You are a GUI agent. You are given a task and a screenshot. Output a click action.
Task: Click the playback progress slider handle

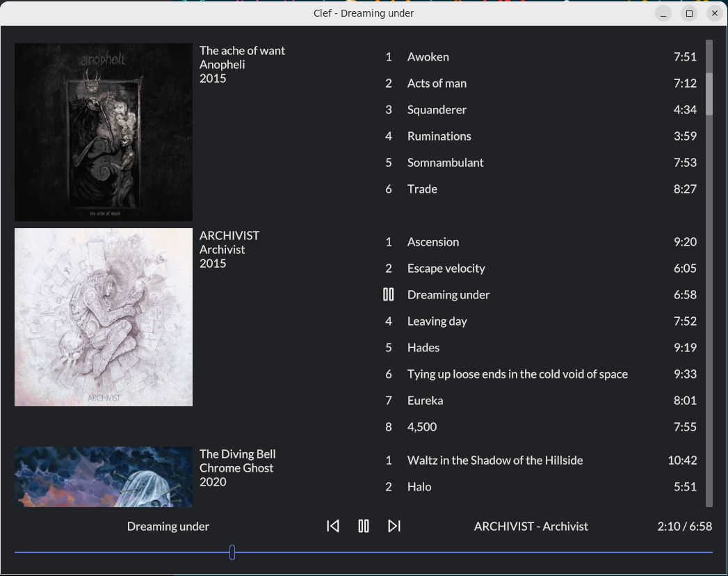tap(232, 552)
